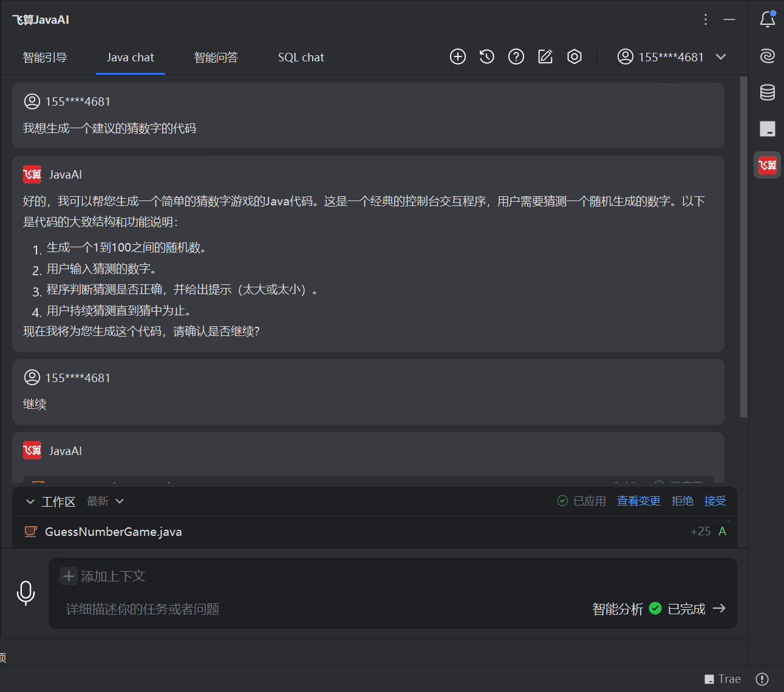Switch to the 智能问答 tab
The image size is (784, 692).
[216, 58]
